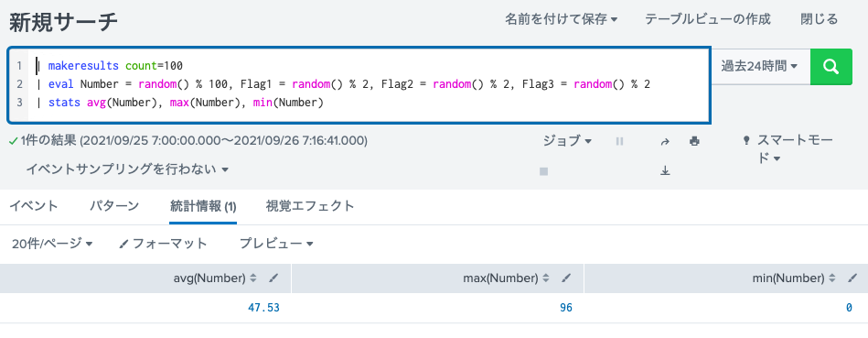The image size is (868, 338).
Task: Edit max(Number) column with pencil icon
Action: (566, 278)
